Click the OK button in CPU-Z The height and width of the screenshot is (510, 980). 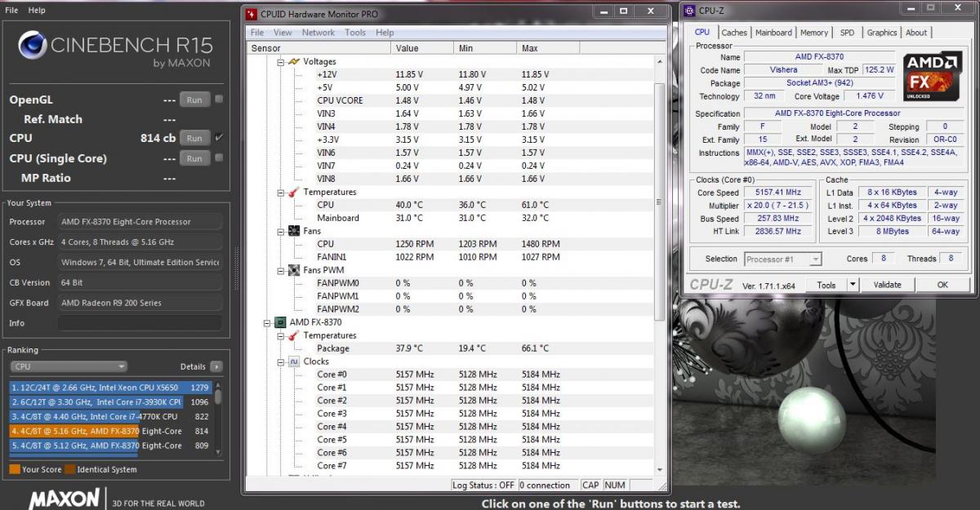942,285
